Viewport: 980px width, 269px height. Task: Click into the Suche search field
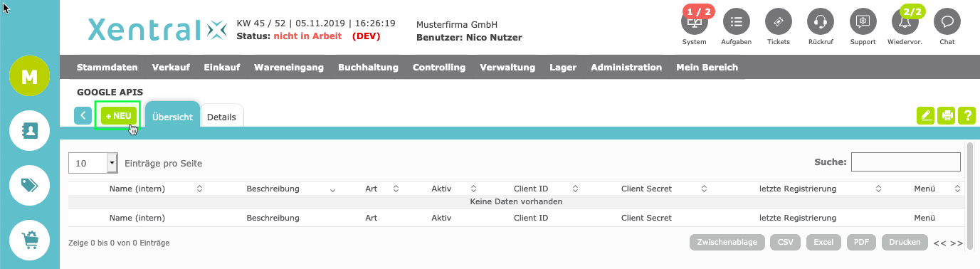tap(905, 162)
